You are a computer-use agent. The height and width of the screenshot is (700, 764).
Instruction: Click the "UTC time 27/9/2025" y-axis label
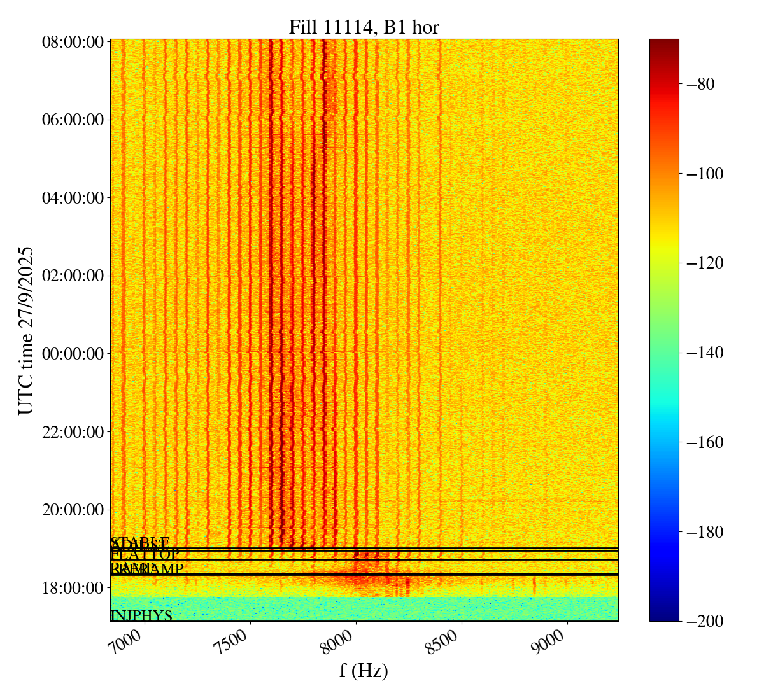point(26,330)
